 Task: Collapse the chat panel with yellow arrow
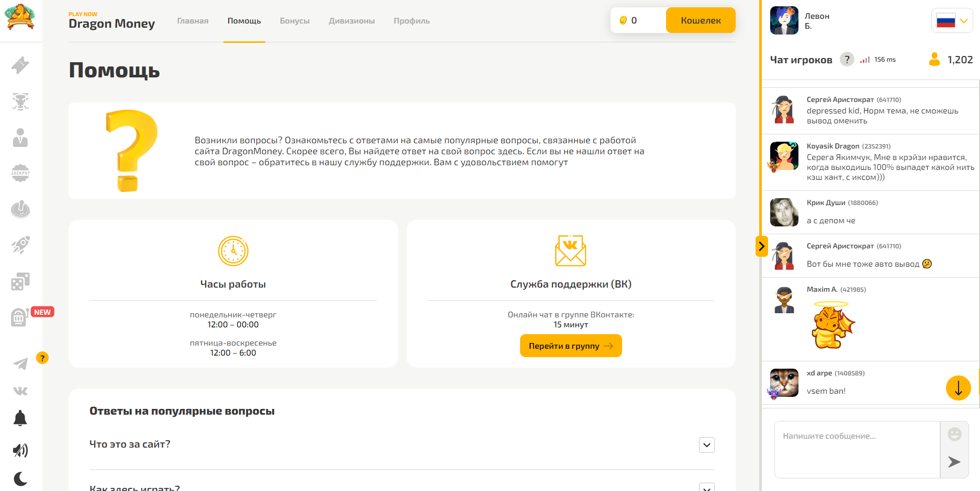pyautogui.click(x=761, y=246)
